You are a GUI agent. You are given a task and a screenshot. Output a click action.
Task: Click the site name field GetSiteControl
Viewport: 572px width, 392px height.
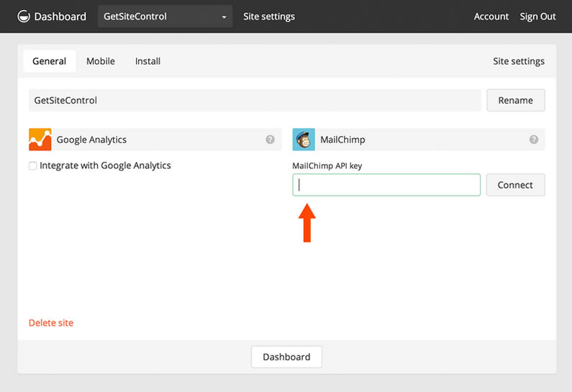click(255, 100)
